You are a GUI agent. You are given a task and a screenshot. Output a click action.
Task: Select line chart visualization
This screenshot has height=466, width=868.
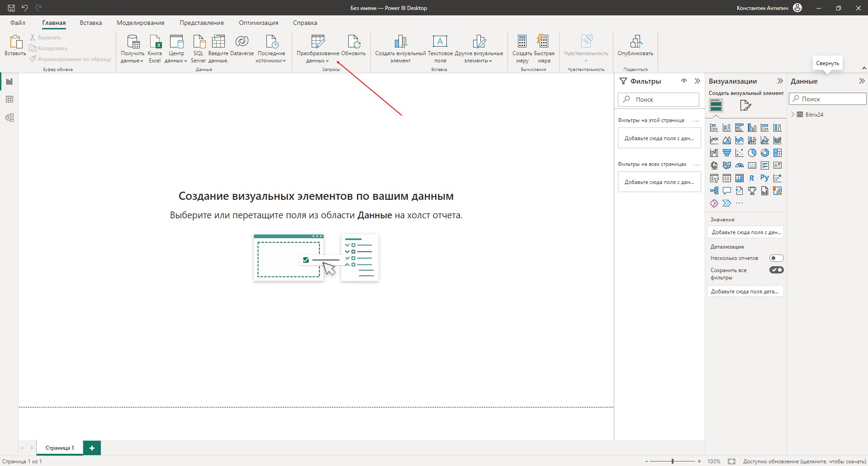(x=714, y=140)
